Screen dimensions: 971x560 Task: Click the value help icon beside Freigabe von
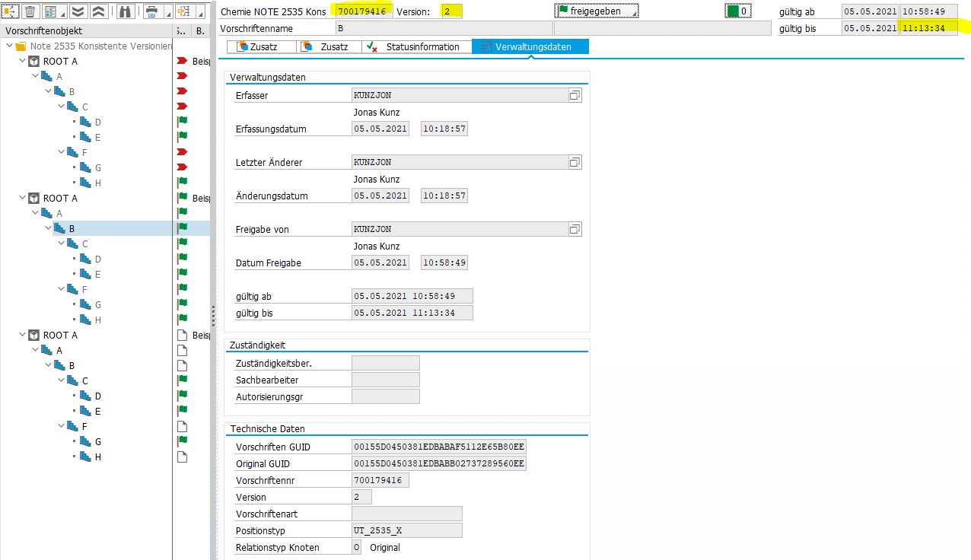pos(575,229)
